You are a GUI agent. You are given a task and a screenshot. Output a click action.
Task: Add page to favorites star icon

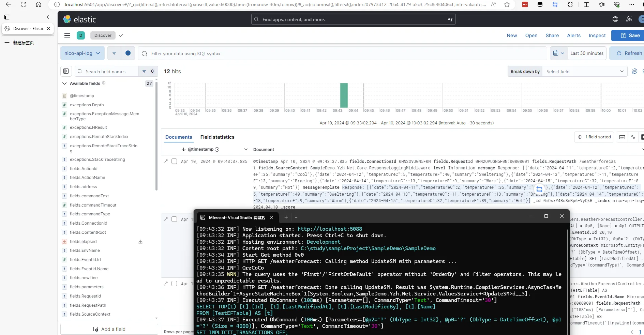point(507,4)
